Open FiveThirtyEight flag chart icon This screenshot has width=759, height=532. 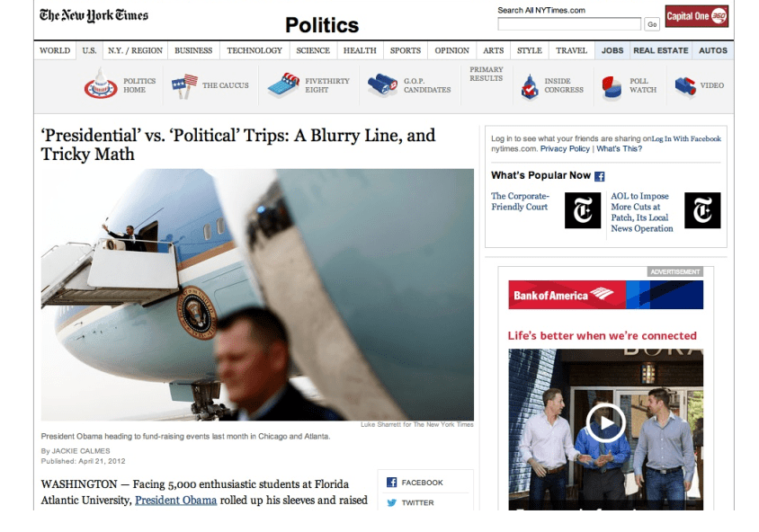pyautogui.click(x=283, y=85)
